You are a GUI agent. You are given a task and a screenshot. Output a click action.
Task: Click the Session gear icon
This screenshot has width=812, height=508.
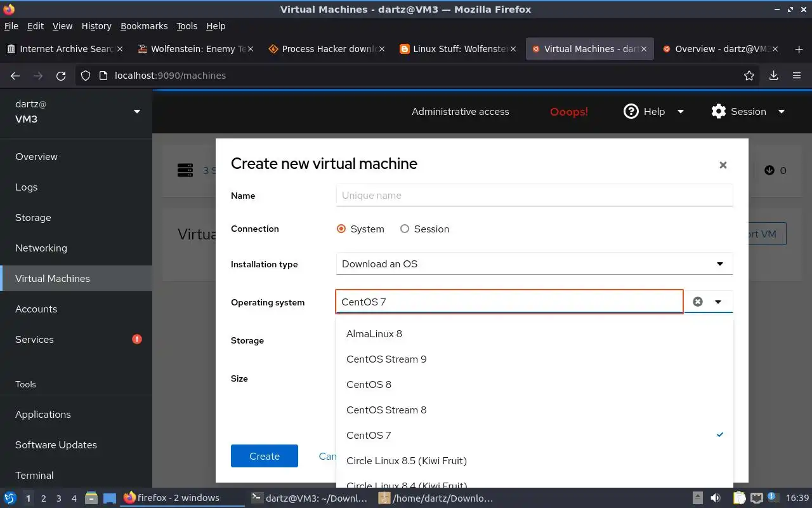pos(718,112)
